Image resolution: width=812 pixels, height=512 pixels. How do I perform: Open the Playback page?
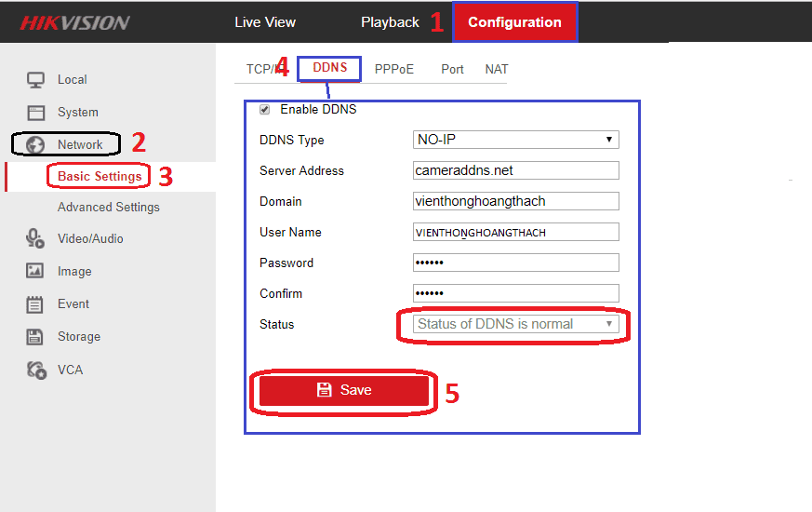click(390, 22)
